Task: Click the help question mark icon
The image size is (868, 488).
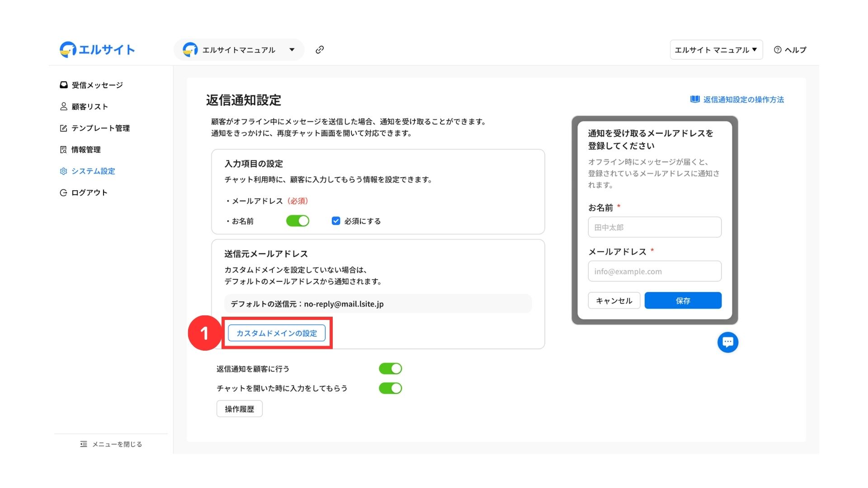Action: (778, 50)
